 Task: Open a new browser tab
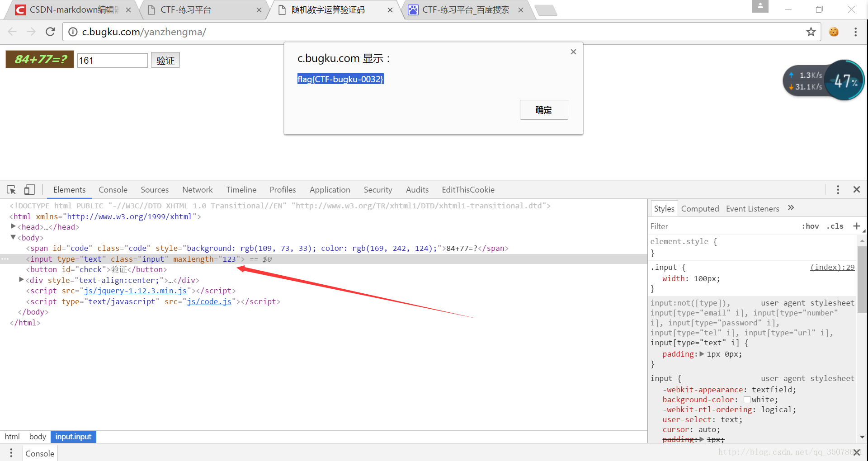tap(546, 10)
